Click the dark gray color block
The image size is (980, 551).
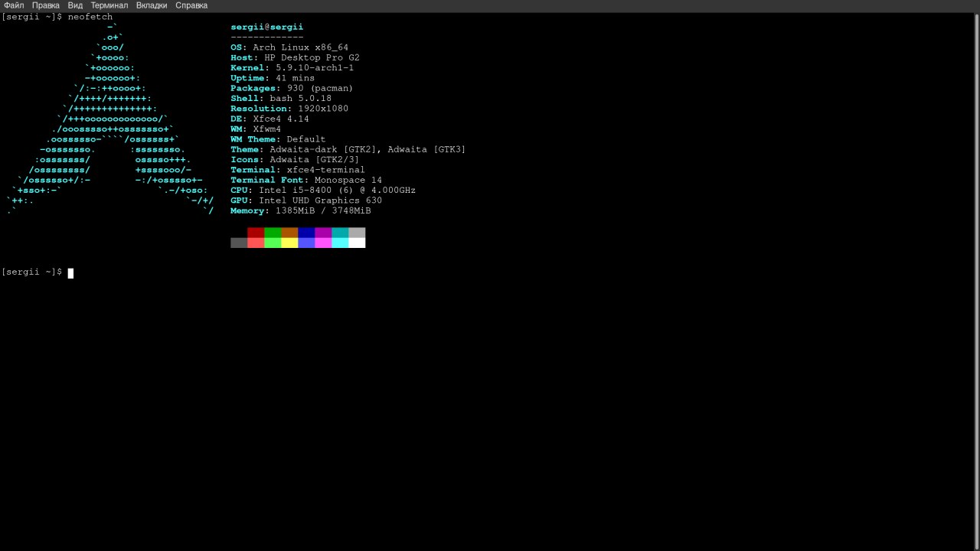239,243
